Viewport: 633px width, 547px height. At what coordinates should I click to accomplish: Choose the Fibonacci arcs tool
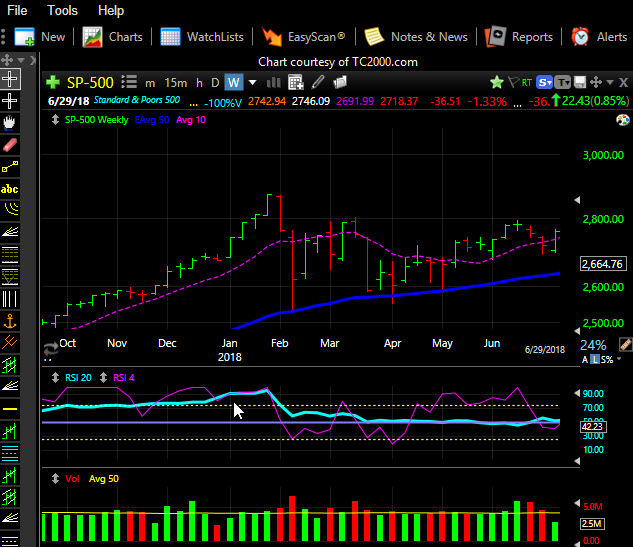(x=10, y=210)
